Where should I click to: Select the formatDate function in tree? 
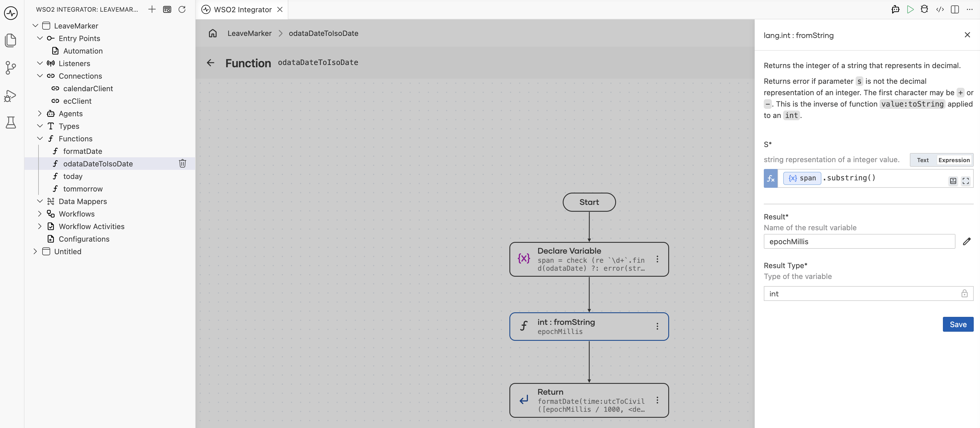[x=82, y=151]
